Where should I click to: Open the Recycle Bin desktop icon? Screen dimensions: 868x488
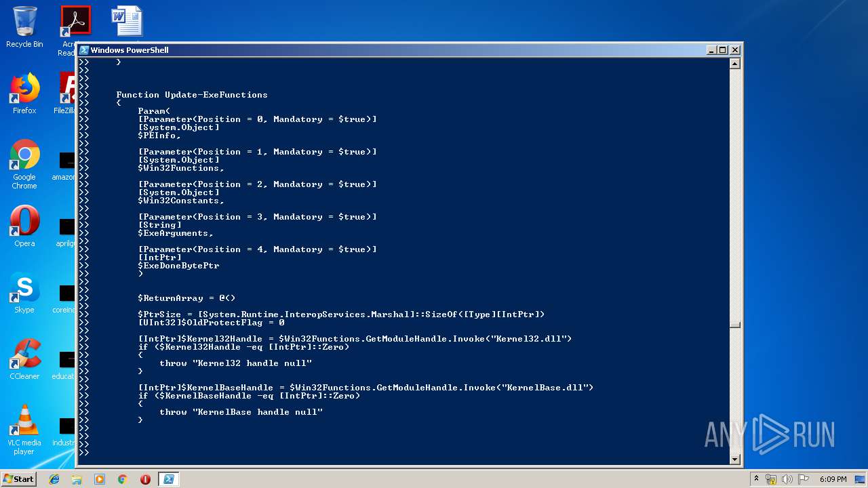pos(24,27)
